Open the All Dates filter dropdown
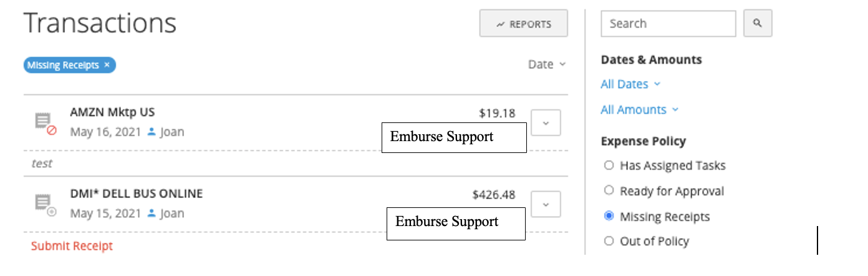This screenshot has height=276, width=868. 630,84
